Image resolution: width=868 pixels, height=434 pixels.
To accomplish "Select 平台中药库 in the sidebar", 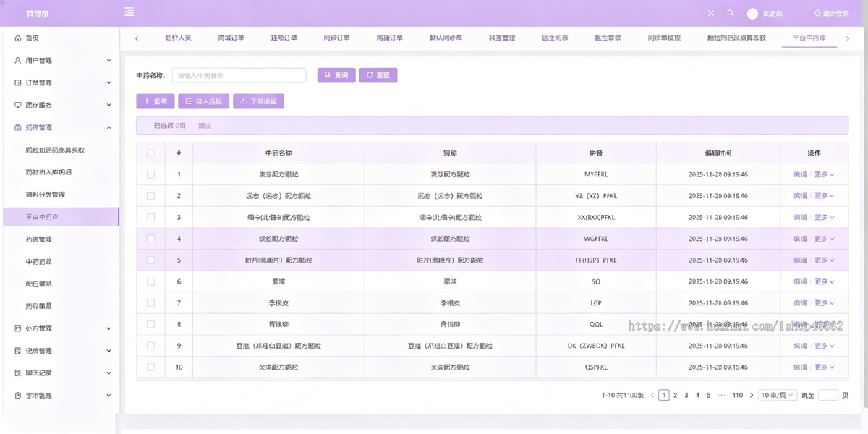I will click(60, 216).
